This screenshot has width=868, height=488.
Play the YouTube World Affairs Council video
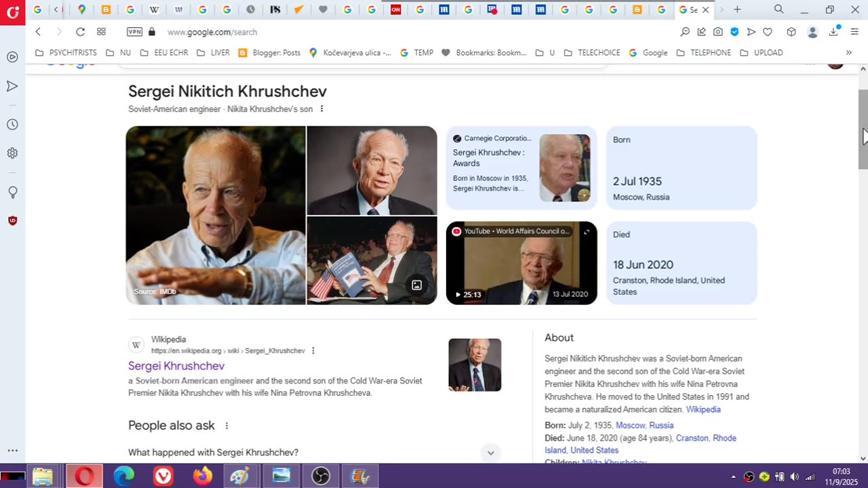pos(521,263)
